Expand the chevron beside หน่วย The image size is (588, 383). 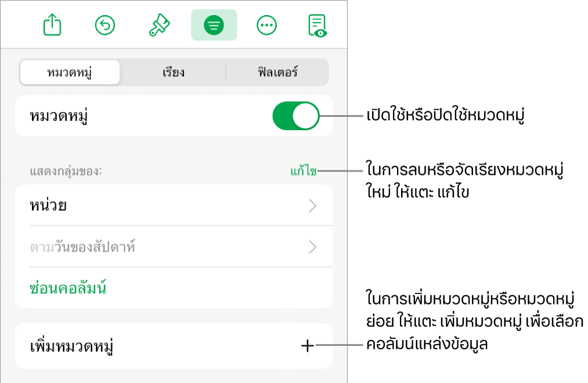(313, 206)
